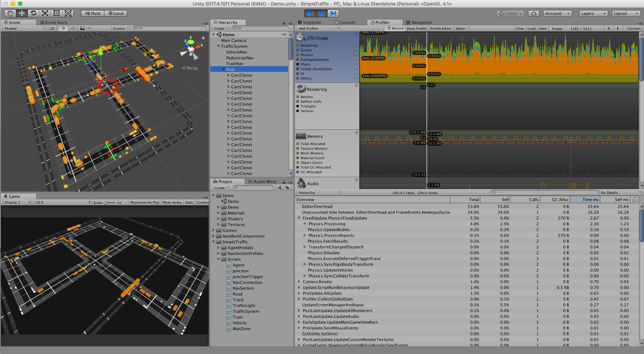This screenshot has width=644, height=354.
Task: Go to next profiler frame
Action: 618,28
